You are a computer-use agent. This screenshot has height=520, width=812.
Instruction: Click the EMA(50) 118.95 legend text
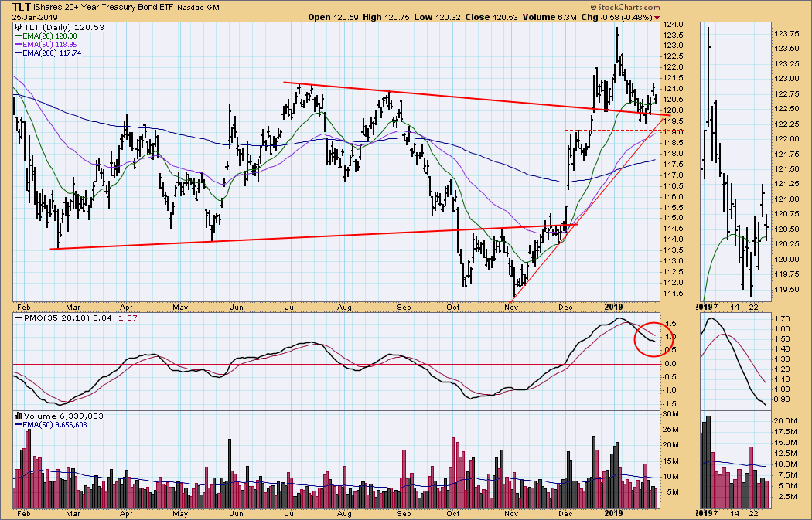[x=49, y=45]
